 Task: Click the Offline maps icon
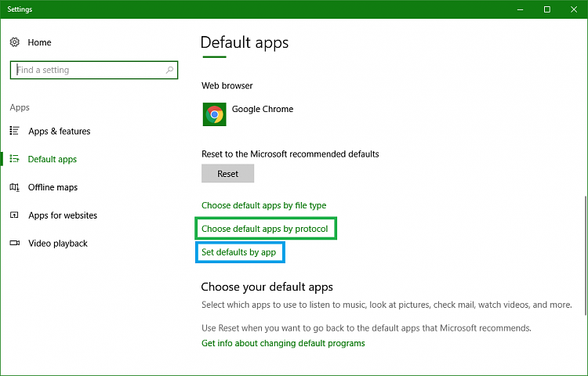pyautogui.click(x=14, y=187)
